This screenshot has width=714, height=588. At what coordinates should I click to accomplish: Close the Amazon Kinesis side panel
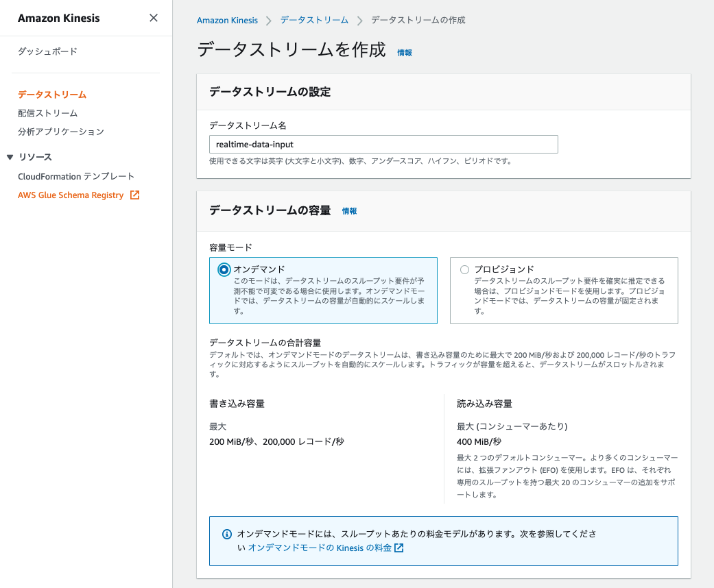click(154, 18)
